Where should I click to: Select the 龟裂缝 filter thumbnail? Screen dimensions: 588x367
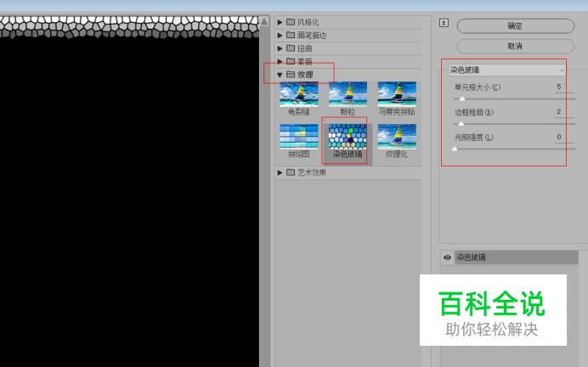[x=299, y=94]
